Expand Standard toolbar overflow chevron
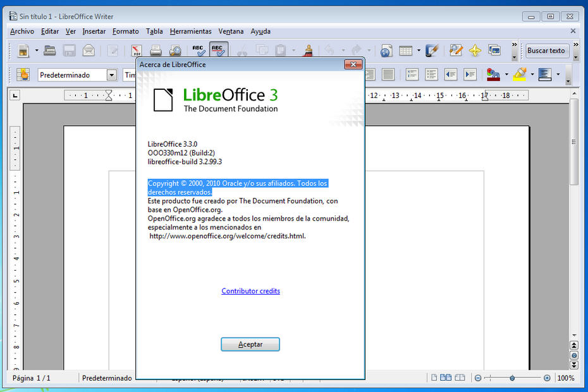588x392 pixels. pos(514,45)
